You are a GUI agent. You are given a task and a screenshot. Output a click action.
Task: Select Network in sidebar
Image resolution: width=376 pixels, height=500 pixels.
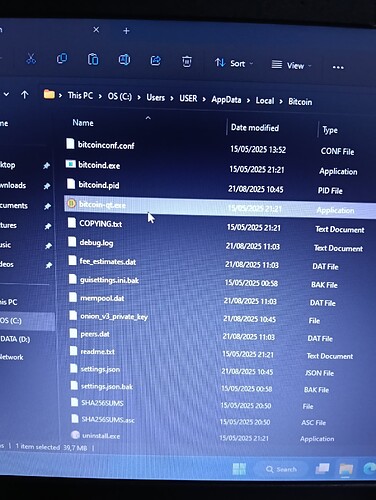click(12, 357)
